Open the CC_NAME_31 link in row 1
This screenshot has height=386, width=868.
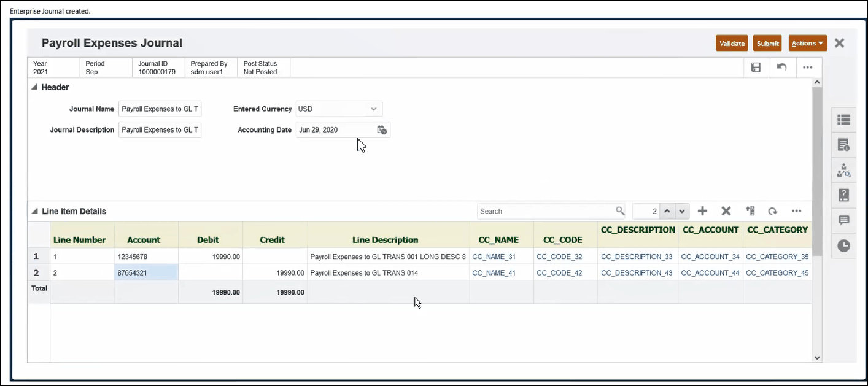(x=494, y=257)
